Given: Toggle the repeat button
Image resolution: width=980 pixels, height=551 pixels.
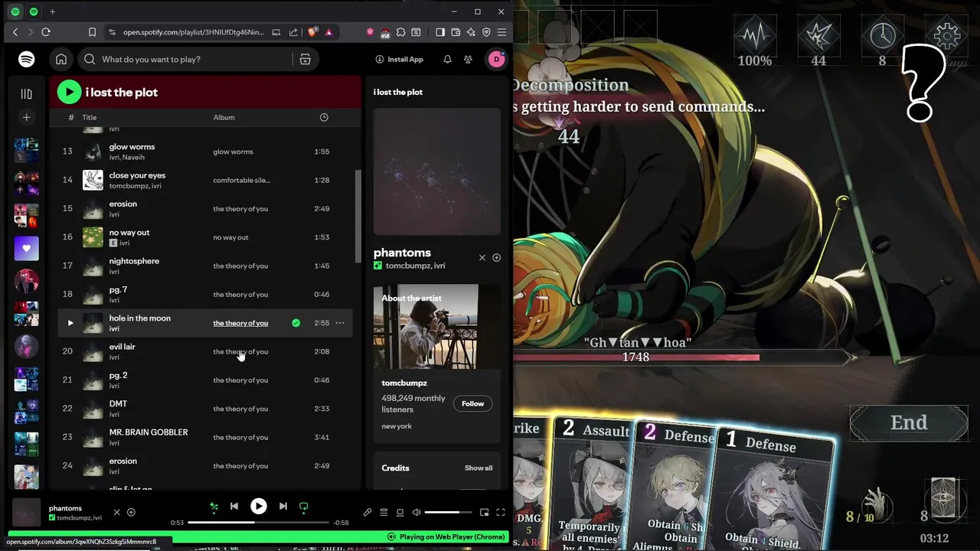Looking at the screenshot, I should (x=304, y=506).
